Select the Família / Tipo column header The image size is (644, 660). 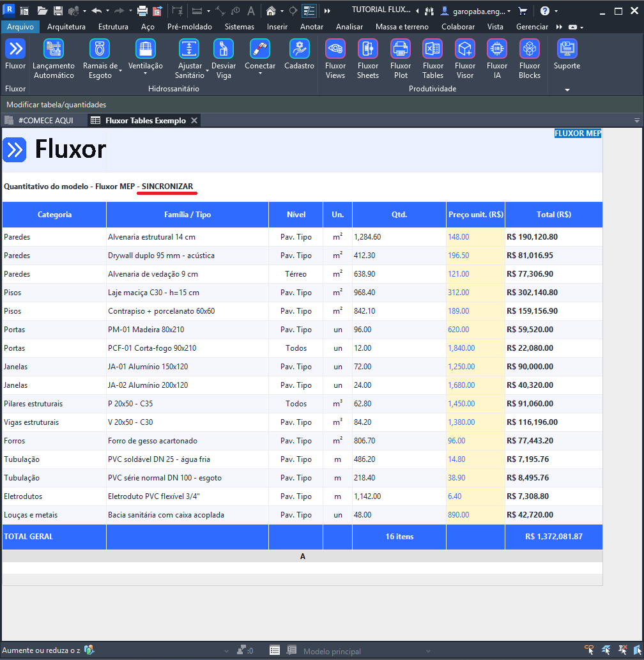coord(187,215)
